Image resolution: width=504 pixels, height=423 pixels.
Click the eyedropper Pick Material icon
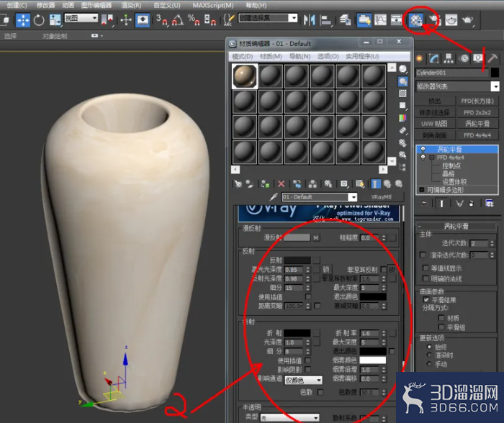[274, 196]
